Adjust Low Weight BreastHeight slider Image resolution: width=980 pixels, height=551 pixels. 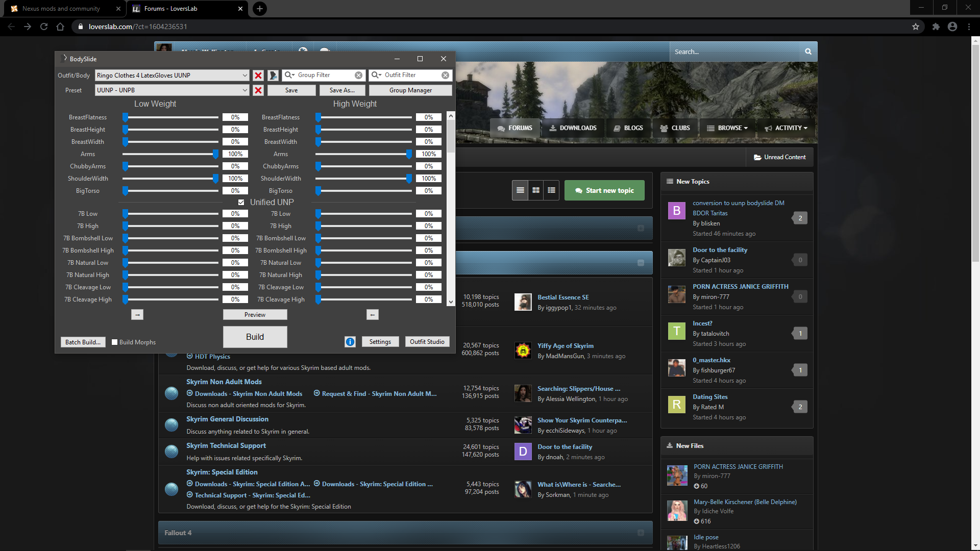[125, 130]
